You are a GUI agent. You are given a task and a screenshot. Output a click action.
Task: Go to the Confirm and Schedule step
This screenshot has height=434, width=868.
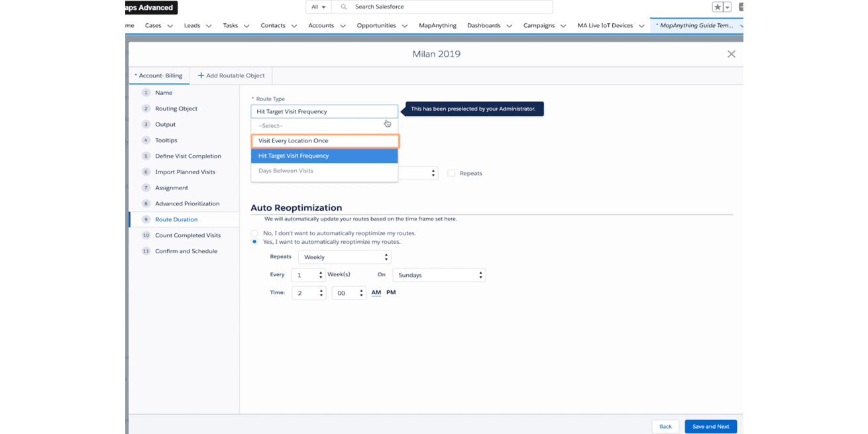[186, 250]
